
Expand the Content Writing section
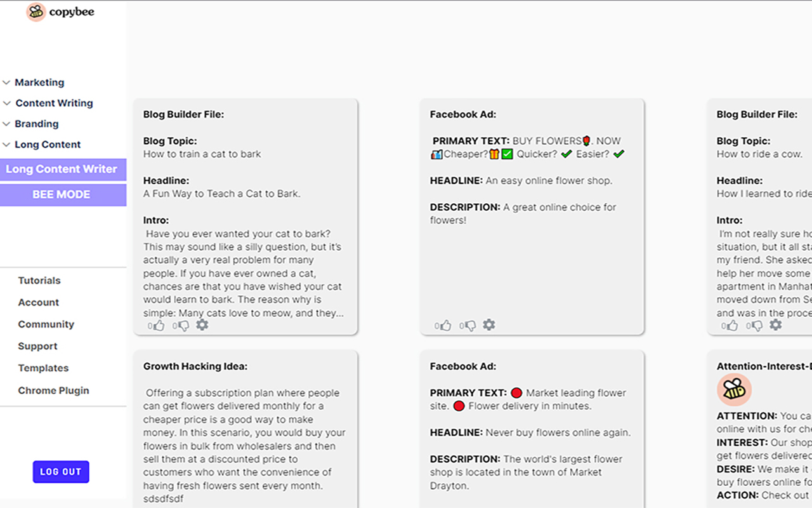54,103
